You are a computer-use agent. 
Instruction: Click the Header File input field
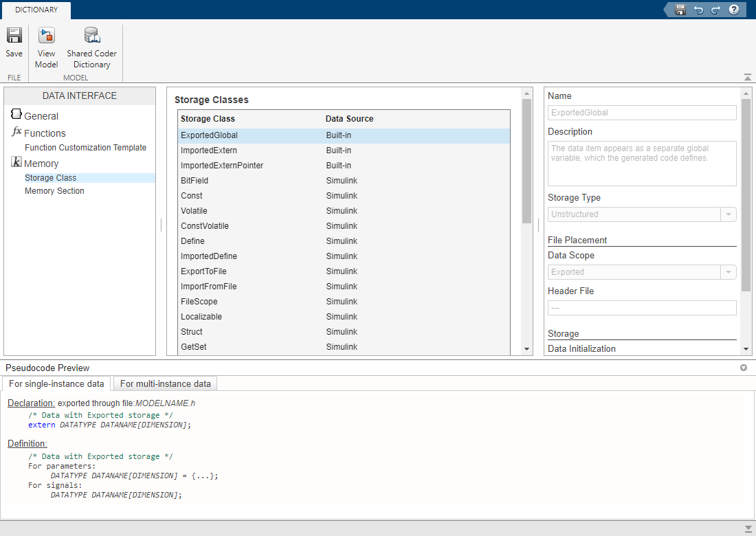[x=641, y=308]
